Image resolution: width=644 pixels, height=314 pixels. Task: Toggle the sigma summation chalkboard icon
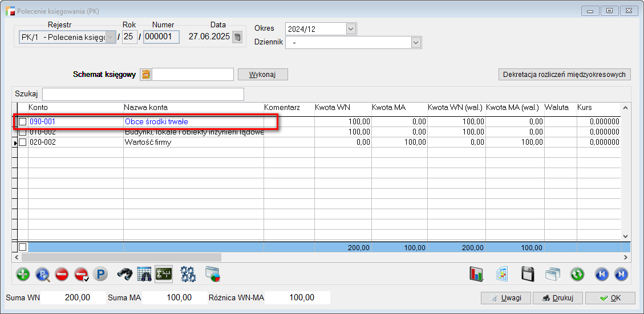click(x=164, y=274)
